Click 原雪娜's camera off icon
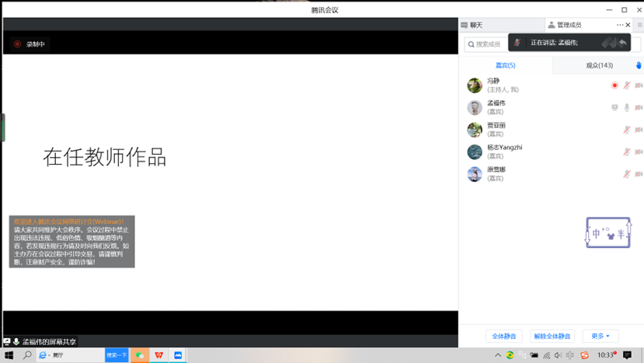644x363 pixels. tap(639, 174)
